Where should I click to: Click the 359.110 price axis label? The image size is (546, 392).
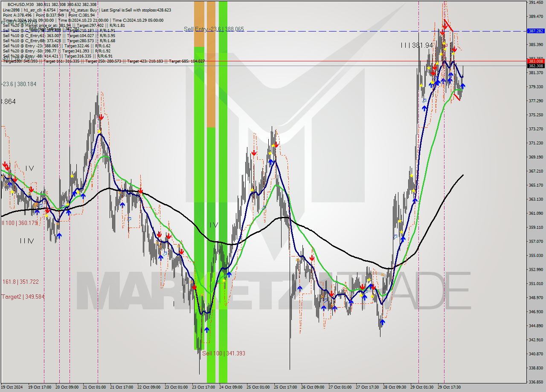[x=535, y=228]
